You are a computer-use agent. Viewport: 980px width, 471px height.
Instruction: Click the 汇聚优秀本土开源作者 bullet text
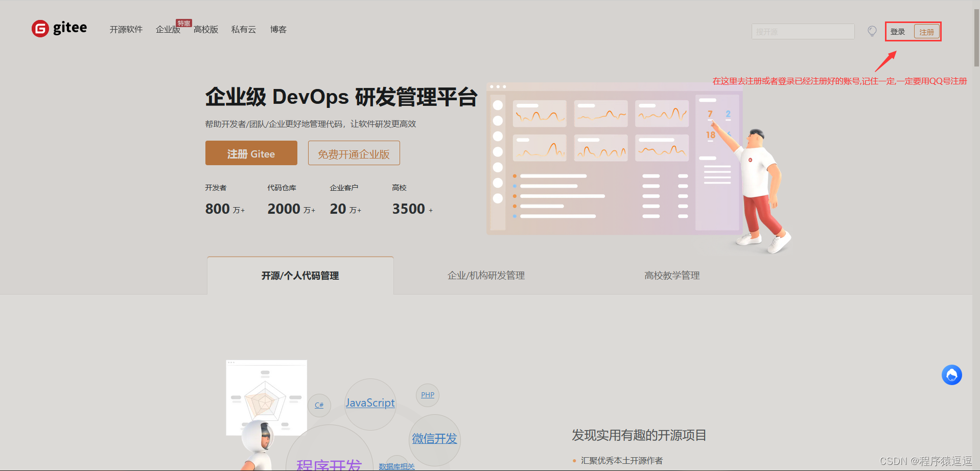(x=621, y=461)
